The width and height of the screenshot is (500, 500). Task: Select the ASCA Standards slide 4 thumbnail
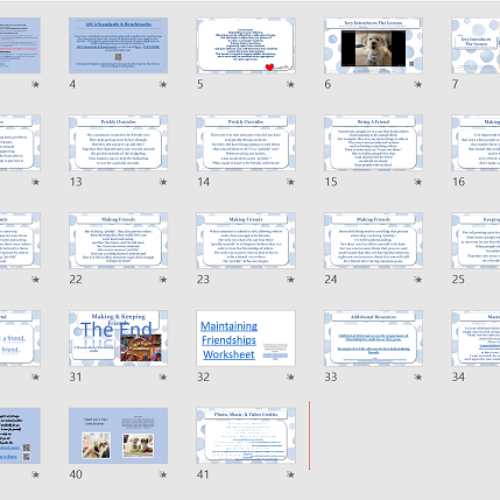(x=118, y=45)
